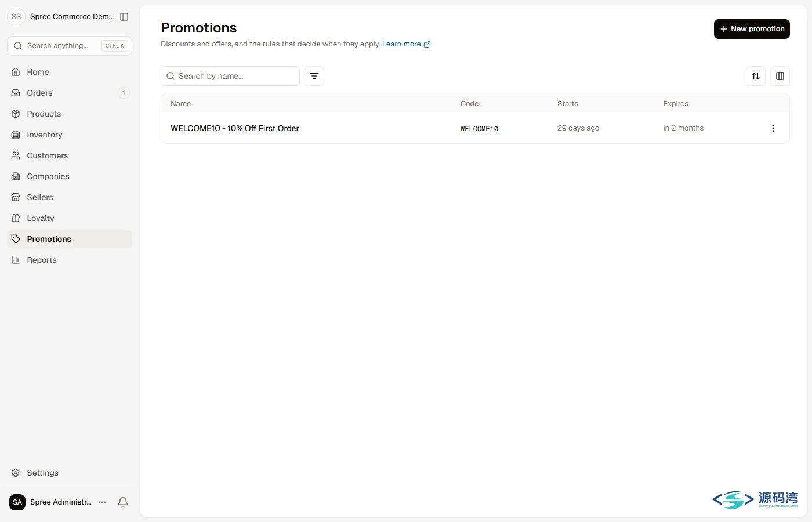Click the Customers people icon
Screen dimensions: 812x522
click(16, 155)
